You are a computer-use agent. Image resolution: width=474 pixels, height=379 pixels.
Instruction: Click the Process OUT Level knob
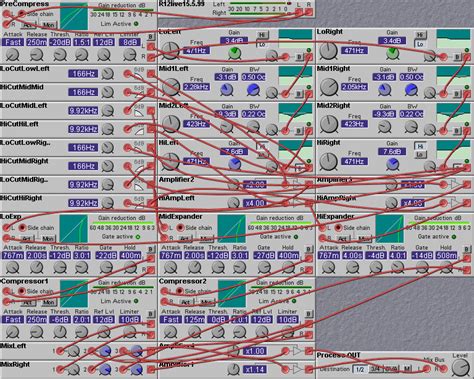(x=460, y=368)
